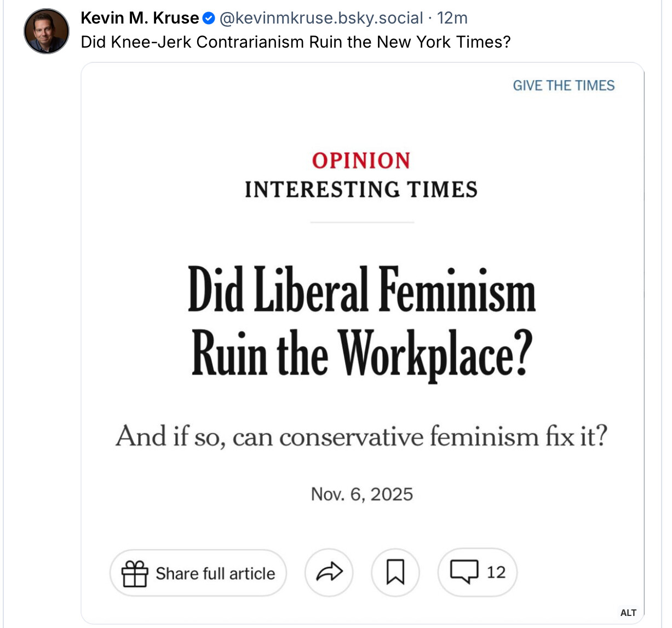Click the gift box icon
672x628 pixels.
135,573
